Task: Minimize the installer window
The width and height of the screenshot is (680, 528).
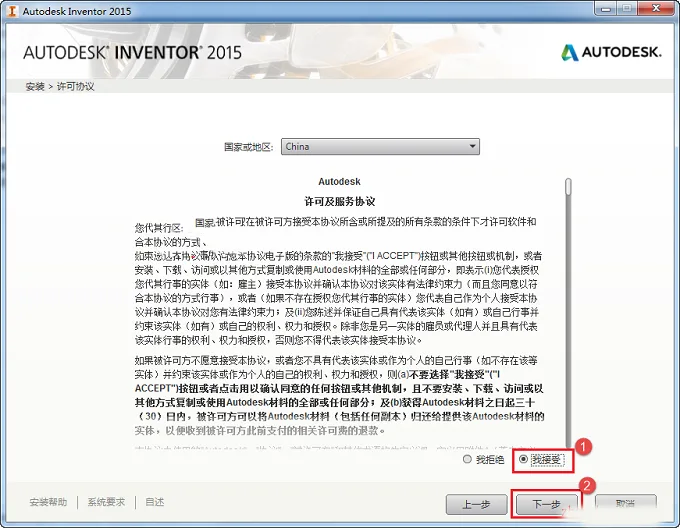Action: click(x=606, y=9)
